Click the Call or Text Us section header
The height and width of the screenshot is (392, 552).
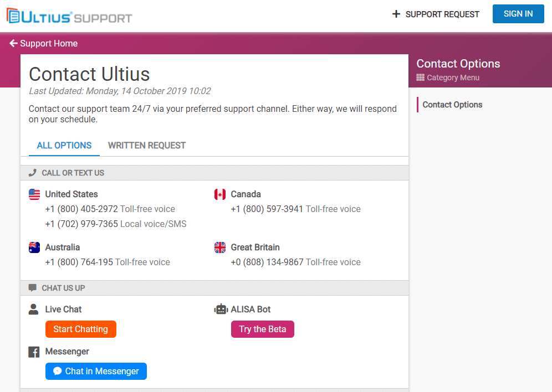(x=214, y=173)
